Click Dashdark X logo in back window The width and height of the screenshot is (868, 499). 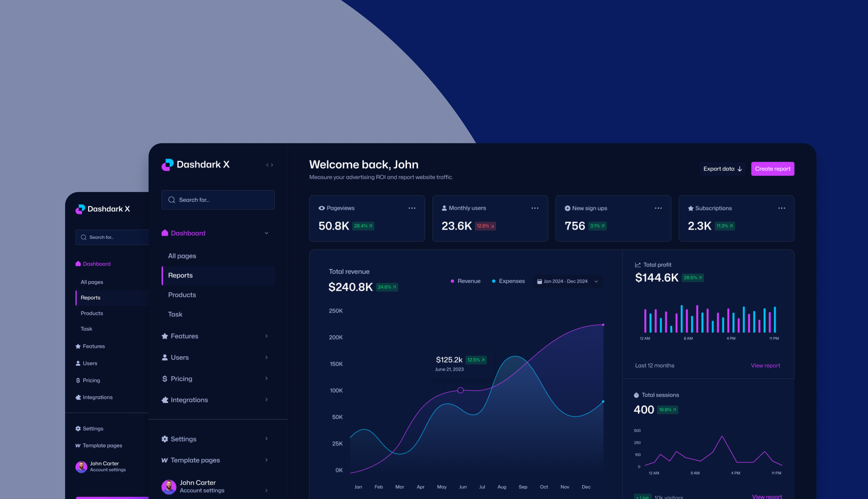[103, 209]
